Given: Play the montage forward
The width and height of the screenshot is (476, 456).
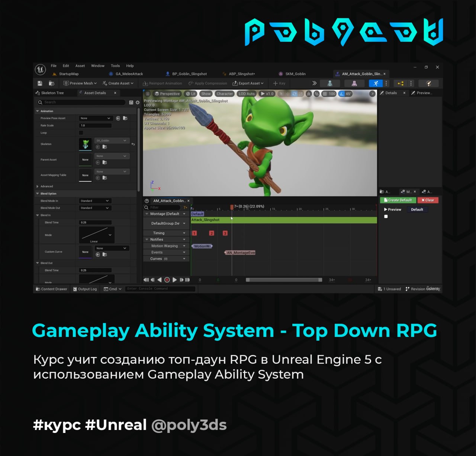Looking at the screenshot, I should [175, 280].
